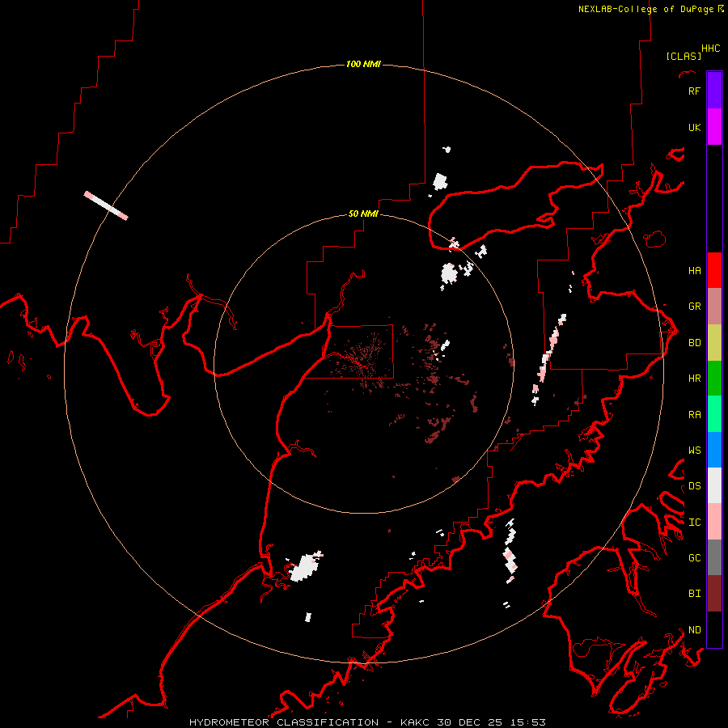Click the IC pink legend swatch
Screen dimensions: 728x728
714,522
